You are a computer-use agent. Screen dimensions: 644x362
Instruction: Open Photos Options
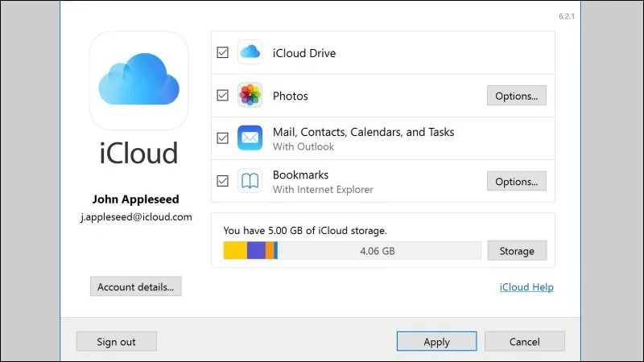tap(517, 96)
